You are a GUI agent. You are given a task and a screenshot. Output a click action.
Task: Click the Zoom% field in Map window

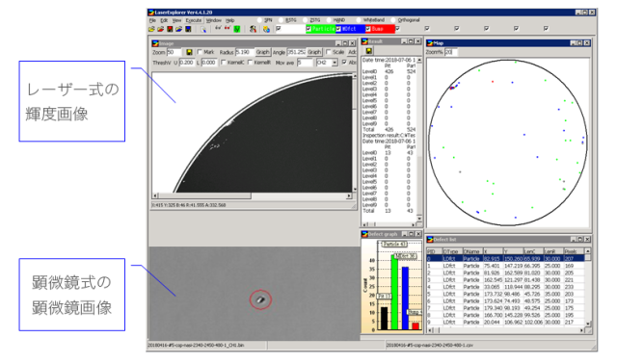click(451, 52)
